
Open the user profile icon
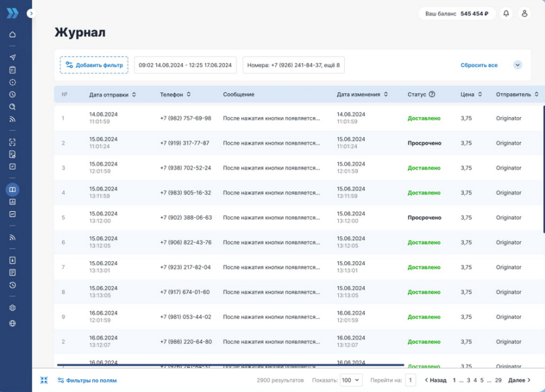pyautogui.click(x=525, y=14)
